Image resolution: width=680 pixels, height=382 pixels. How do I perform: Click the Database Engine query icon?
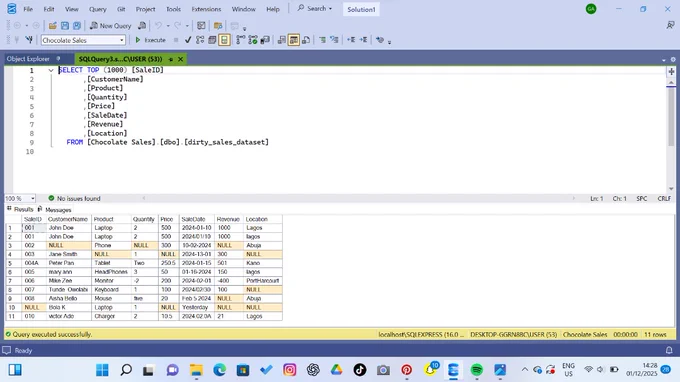(142, 26)
